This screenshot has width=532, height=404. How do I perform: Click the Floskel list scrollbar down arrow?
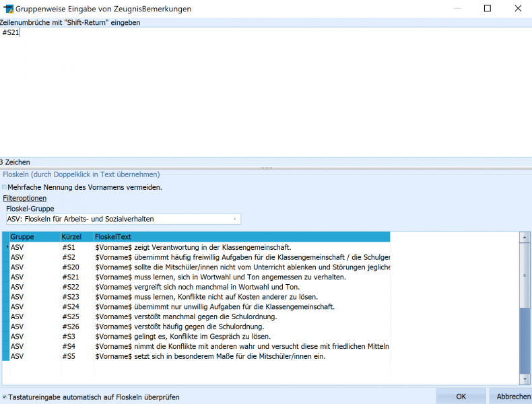click(x=525, y=379)
